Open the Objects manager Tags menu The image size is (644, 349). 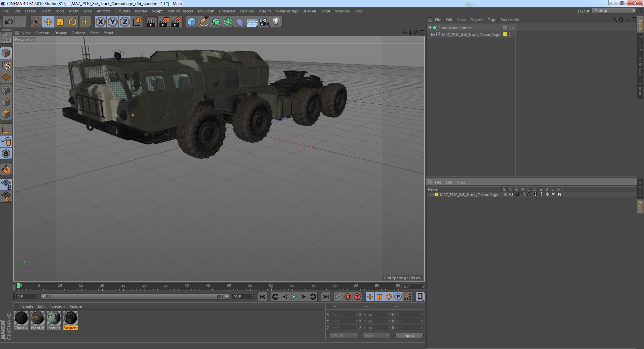pyautogui.click(x=492, y=20)
